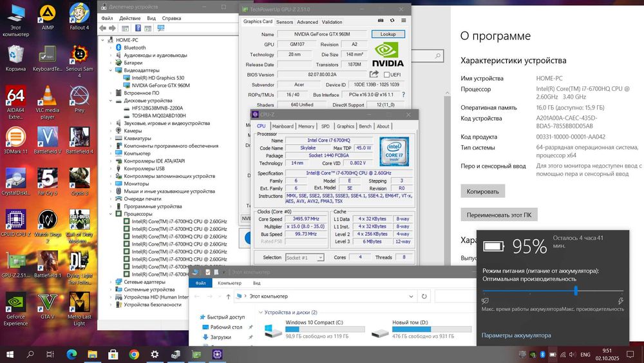The height and width of the screenshot is (363, 644).
Task: Launch GTA V desktop shortcut
Action: tap(48, 306)
